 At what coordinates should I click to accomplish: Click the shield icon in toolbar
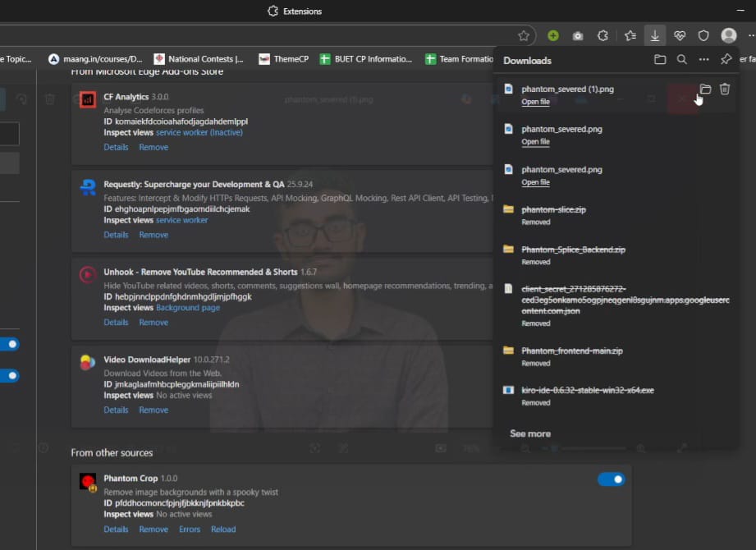[x=703, y=35]
